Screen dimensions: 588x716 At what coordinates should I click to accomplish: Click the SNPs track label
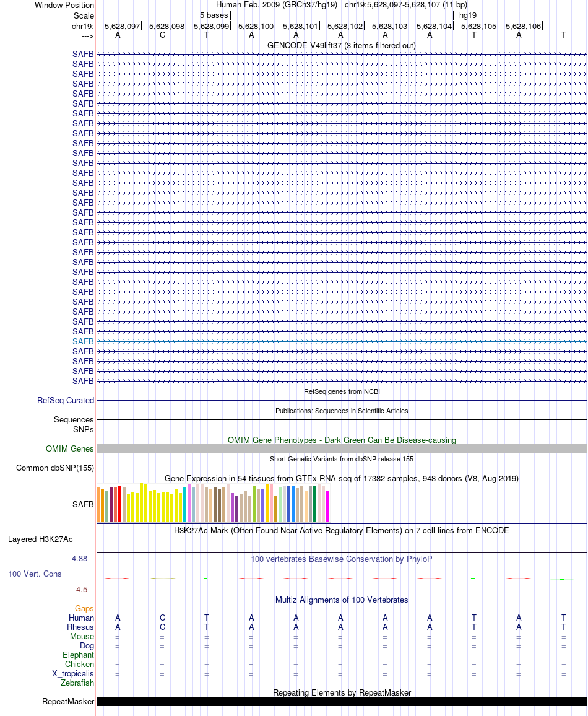click(83, 430)
